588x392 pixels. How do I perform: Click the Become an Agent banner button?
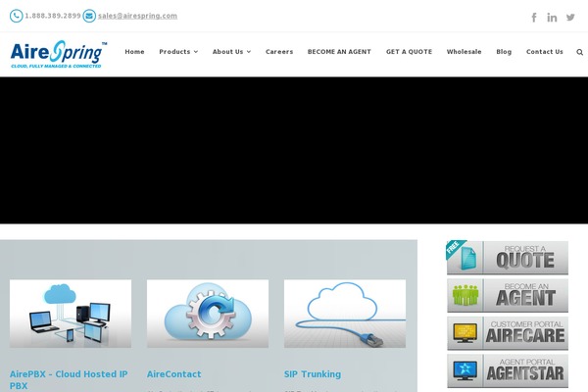coord(508,296)
